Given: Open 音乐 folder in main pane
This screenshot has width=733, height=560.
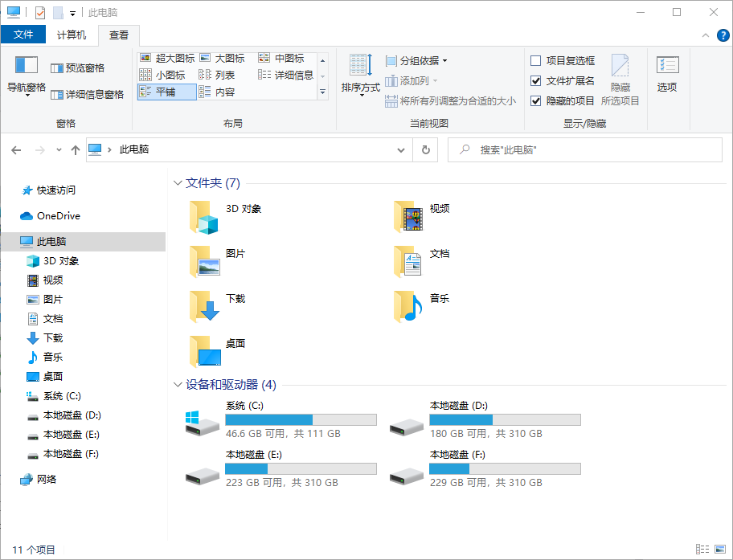Looking at the screenshot, I should (x=422, y=307).
